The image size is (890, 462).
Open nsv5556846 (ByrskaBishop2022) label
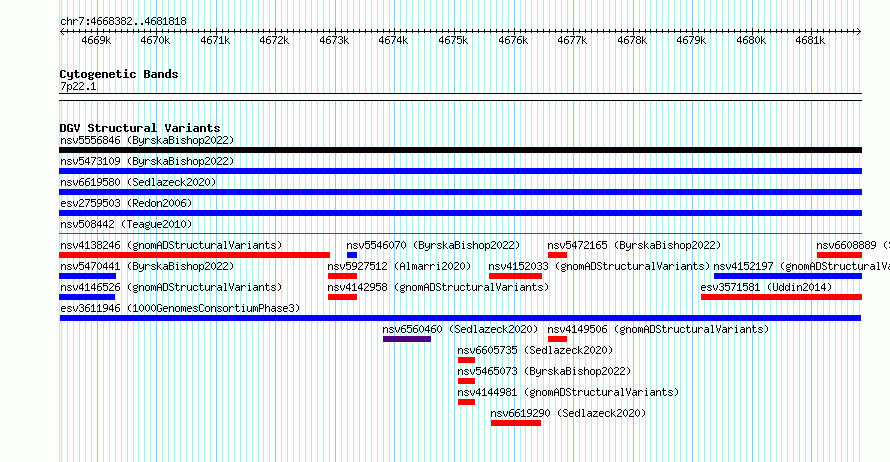pos(147,140)
